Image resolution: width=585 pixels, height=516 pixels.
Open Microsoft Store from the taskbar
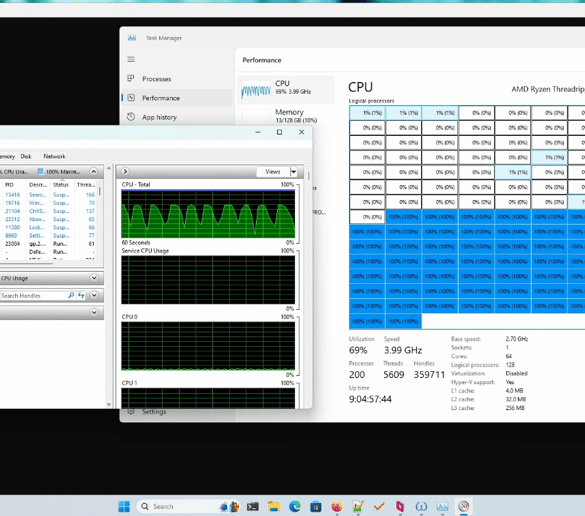click(316, 506)
